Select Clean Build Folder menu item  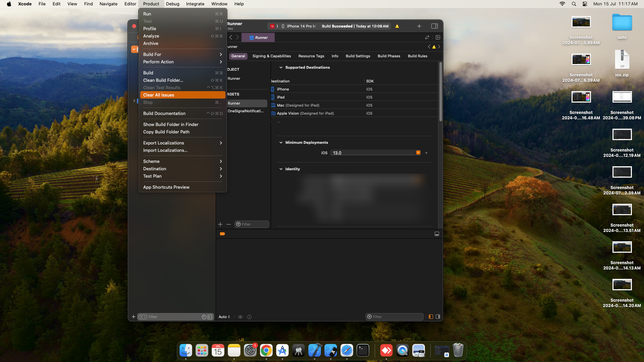click(x=182, y=80)
